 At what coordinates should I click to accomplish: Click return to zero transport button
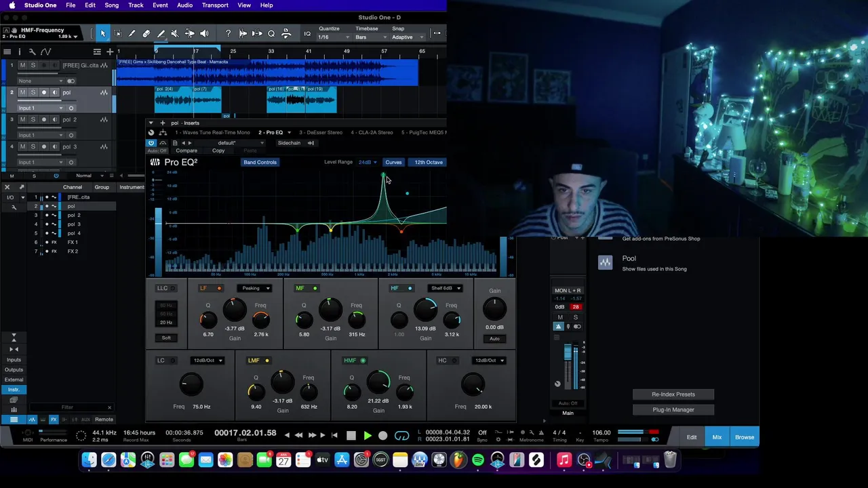click(335, 436)
